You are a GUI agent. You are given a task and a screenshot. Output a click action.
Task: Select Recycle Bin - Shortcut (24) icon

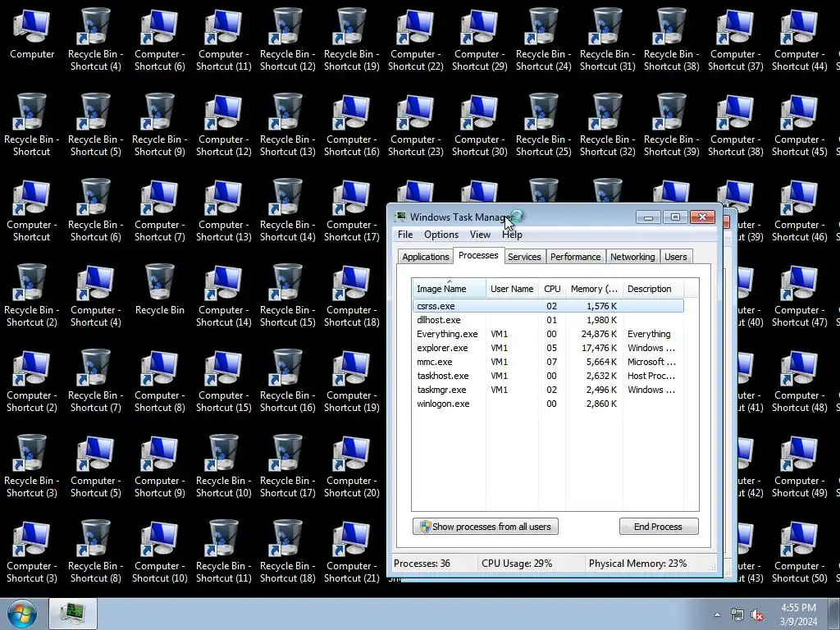(543, 39)
